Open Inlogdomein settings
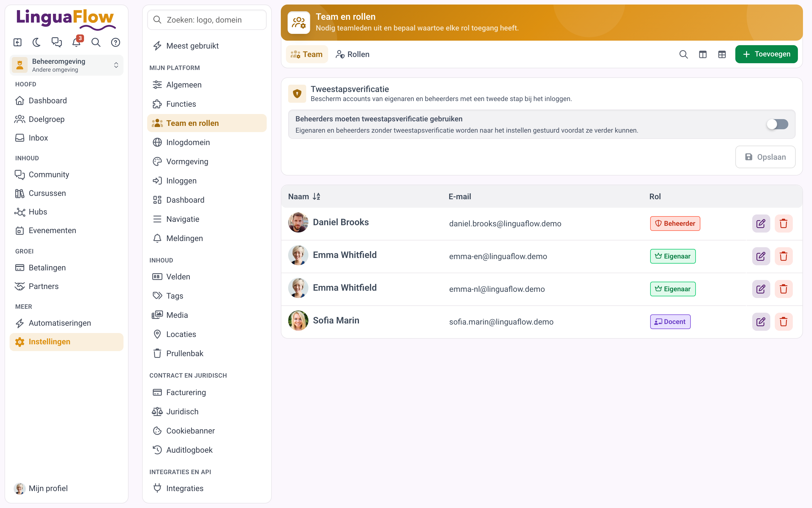The width and height of the screenshot is (812, 508). click(x=207, y=143)
